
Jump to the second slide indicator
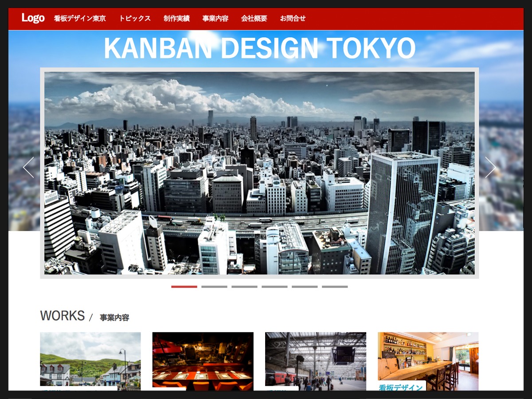pos(214,287)
